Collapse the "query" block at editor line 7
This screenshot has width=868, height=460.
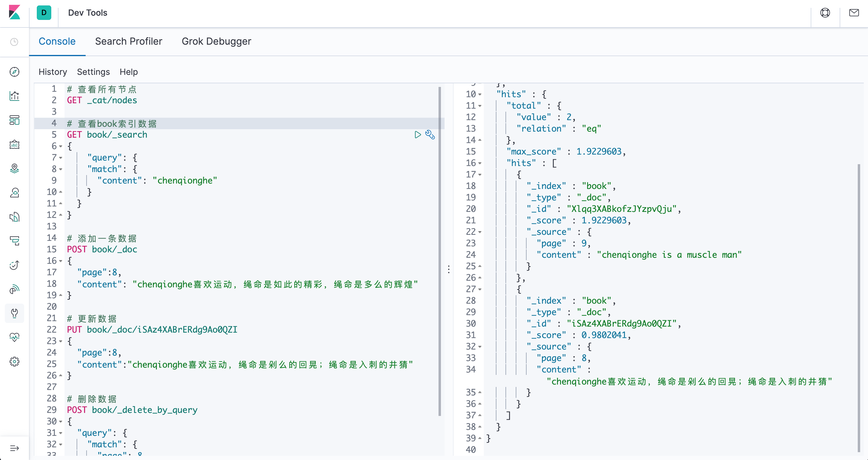pyautogui.click(x=61, y=158)
